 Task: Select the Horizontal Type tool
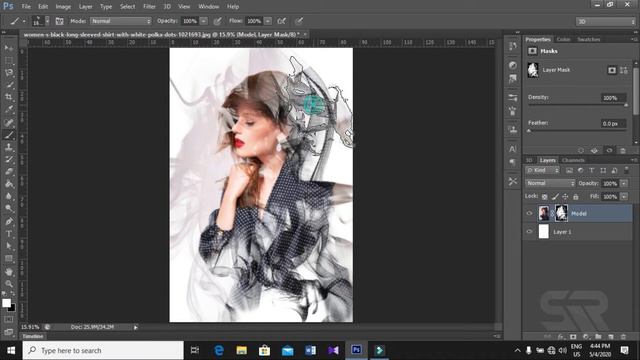(x=9, y=234)
